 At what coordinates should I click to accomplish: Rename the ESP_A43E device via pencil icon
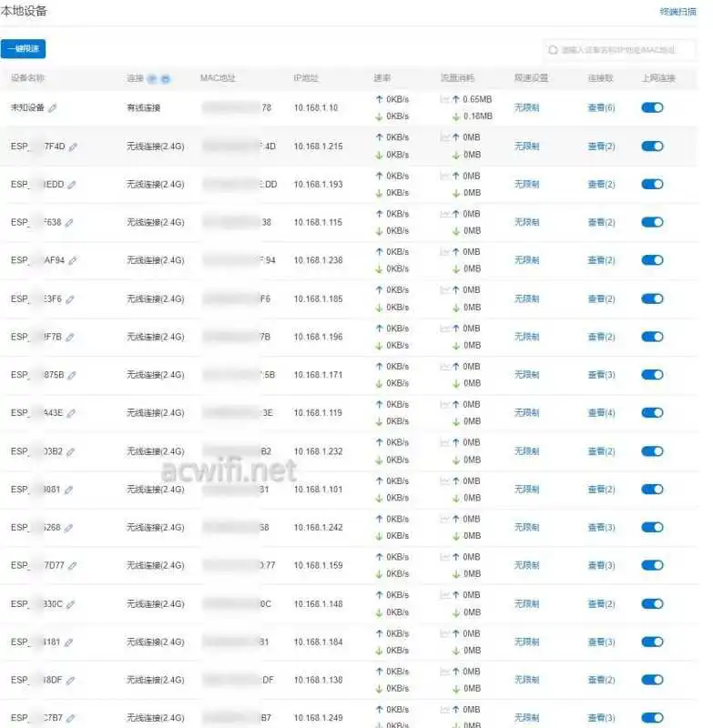pos(70,413)
